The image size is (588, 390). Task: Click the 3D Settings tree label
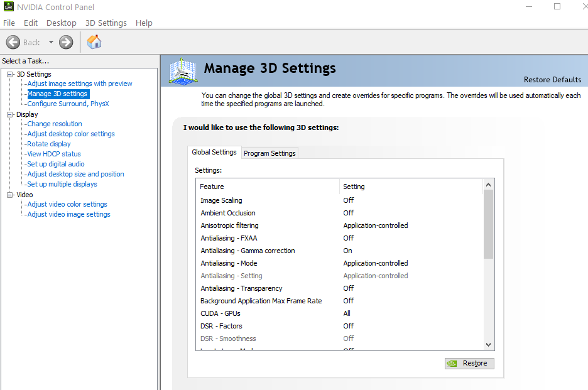[x=34, y=74]
